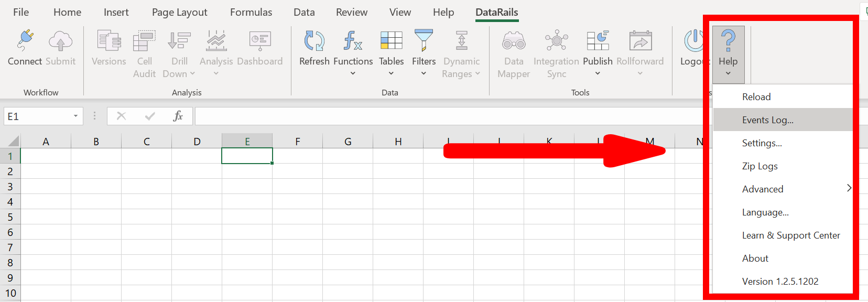Confirm entry with the formula bar checkmark
The width and height of the screenshot is (868, 302).
pyautogui.click(x=150, y=116)
